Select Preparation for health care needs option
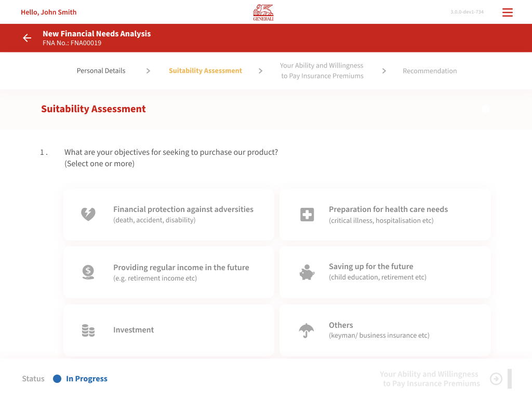532x399 pixels. click(385, 215)
